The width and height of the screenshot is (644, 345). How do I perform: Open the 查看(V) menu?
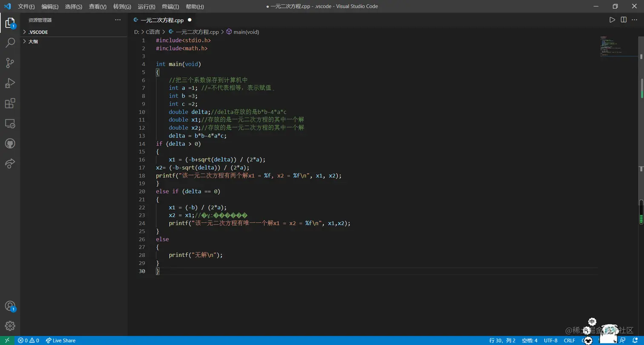[98, 6]
